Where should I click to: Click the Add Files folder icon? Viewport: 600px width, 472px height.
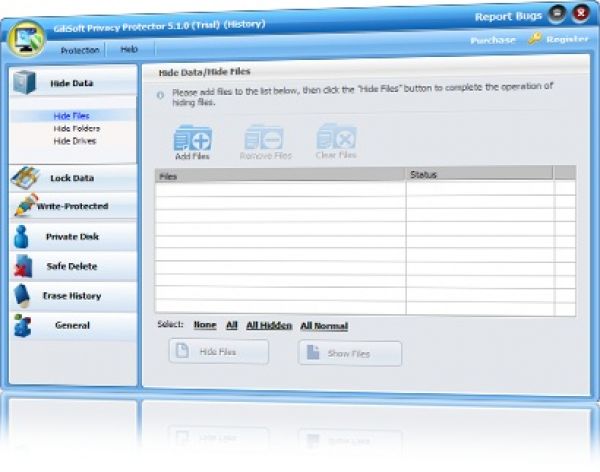(192, 138)
